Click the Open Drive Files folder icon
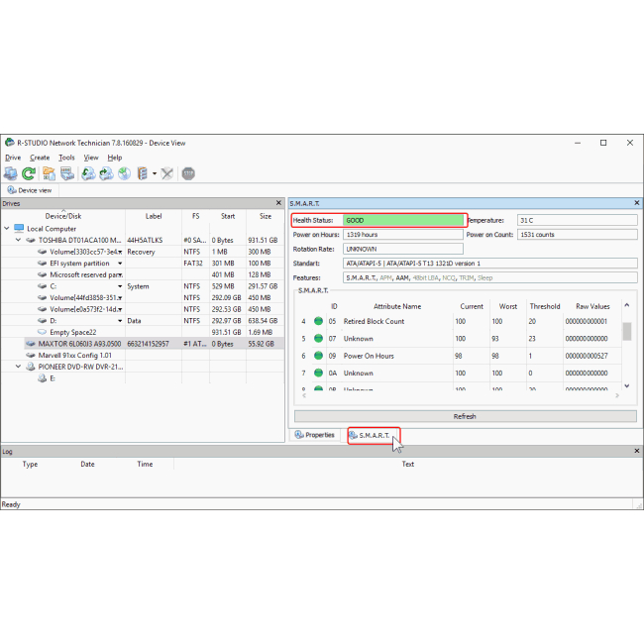This screenshot has width=644, height=644. click(x=48, y=173)
